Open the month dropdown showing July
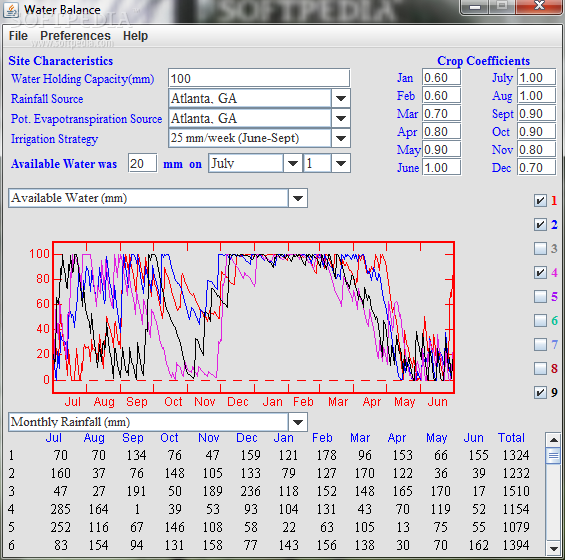Image resolution: width=565 pixels, height=560 pixels. 293,164
